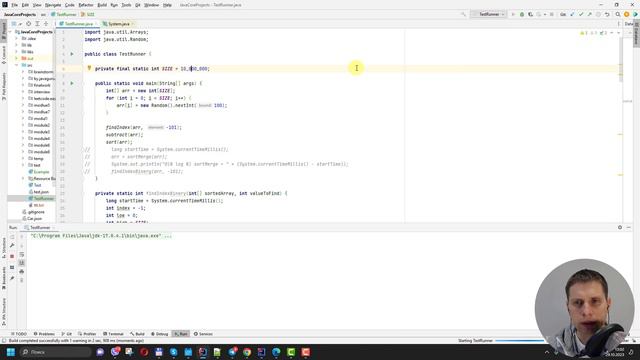This screenshot has width=640, height=360.
Task: Open the Terminal tool window
Action: (113, 334)
